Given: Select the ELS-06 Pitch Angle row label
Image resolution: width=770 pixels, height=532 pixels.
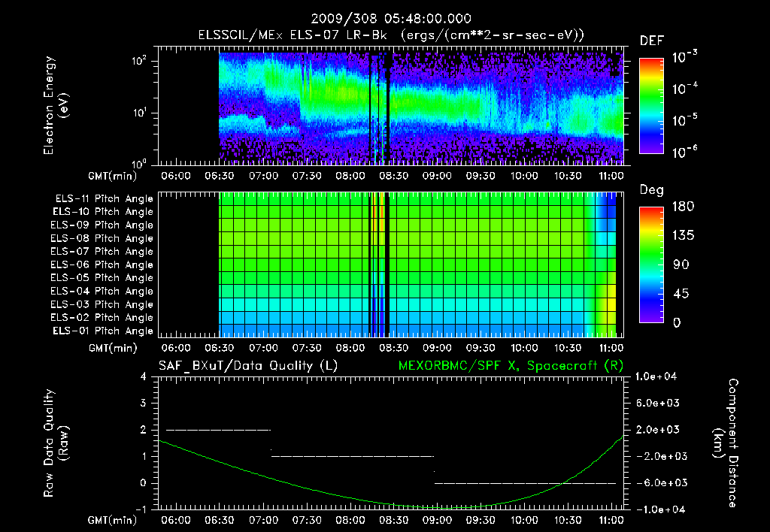Looking at the screenshot, I should click(x=102, y=265).
